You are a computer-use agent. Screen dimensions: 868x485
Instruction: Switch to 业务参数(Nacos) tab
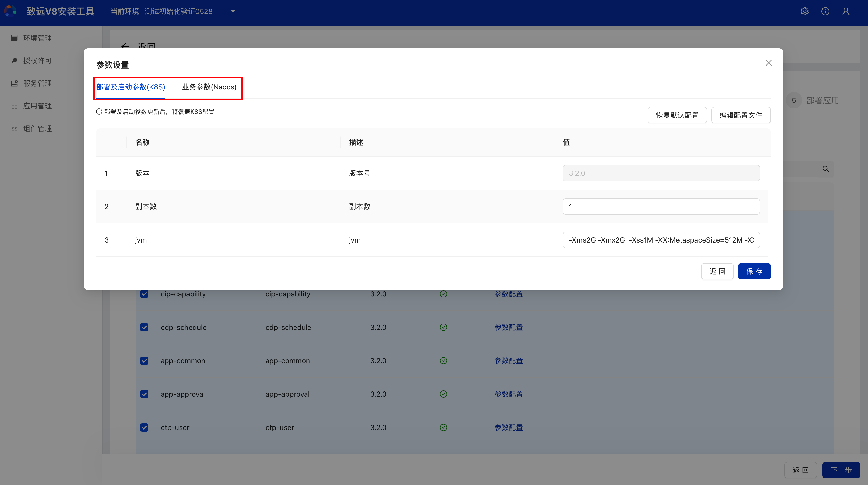(209, 87)
